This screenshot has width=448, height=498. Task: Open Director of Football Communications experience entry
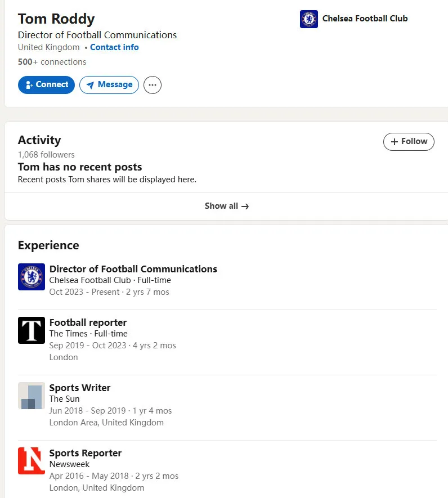point(133,269)
